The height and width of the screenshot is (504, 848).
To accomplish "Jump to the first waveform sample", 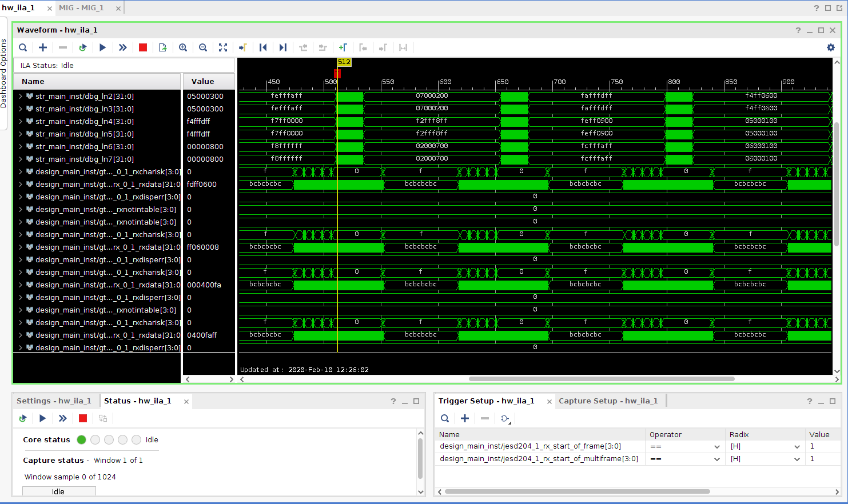I will (263, 47).
